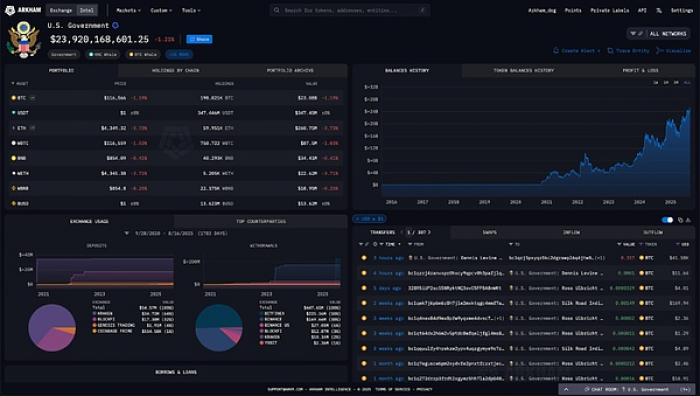
Task: Click the search tokens and addresses field
Action: [350, 10]
